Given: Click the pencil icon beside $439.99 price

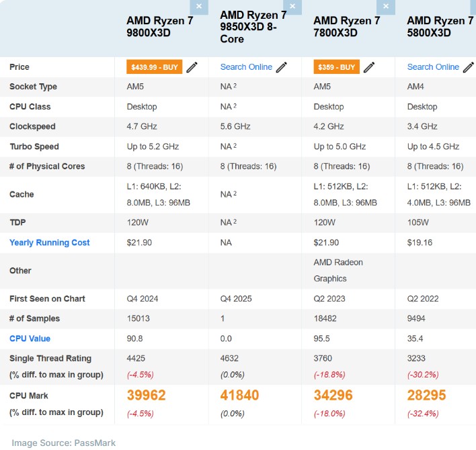Looking at the screenshot, I should 192,67.
